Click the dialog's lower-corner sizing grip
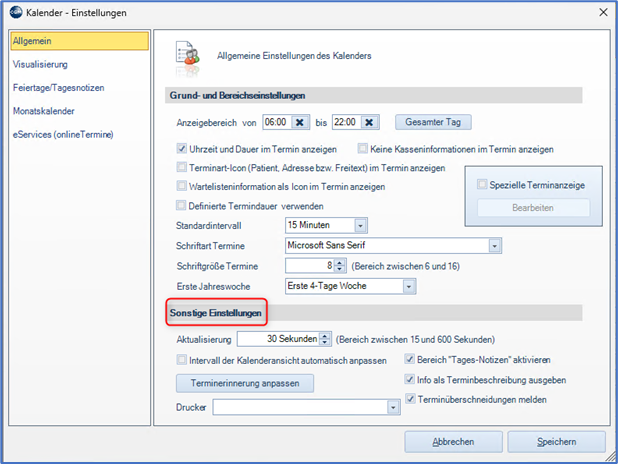The height and width of the screenshot is (464, 618). (x=611, y=457)
